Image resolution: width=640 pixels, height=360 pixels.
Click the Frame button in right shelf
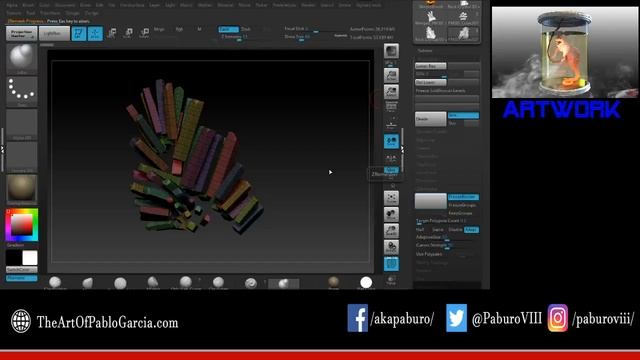pos(391,198)
